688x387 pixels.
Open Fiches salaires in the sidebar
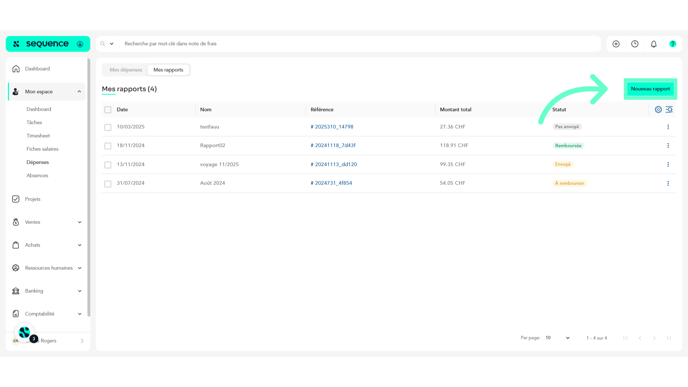point(42,149)
